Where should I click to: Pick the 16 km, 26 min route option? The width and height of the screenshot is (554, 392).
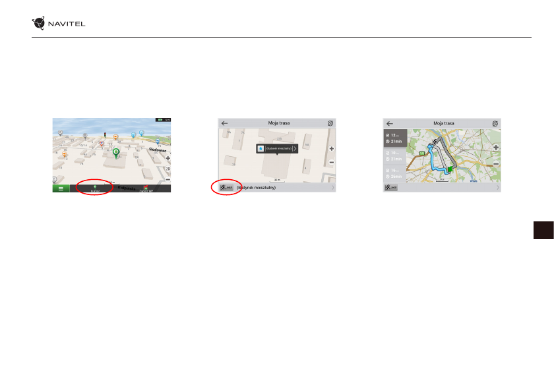tap(395, 174)
